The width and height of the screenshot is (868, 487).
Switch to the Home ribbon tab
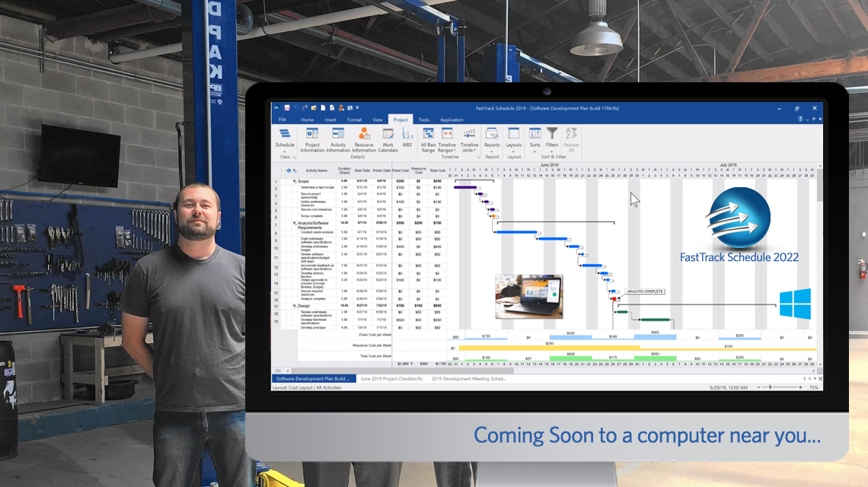tap(308, 119)
